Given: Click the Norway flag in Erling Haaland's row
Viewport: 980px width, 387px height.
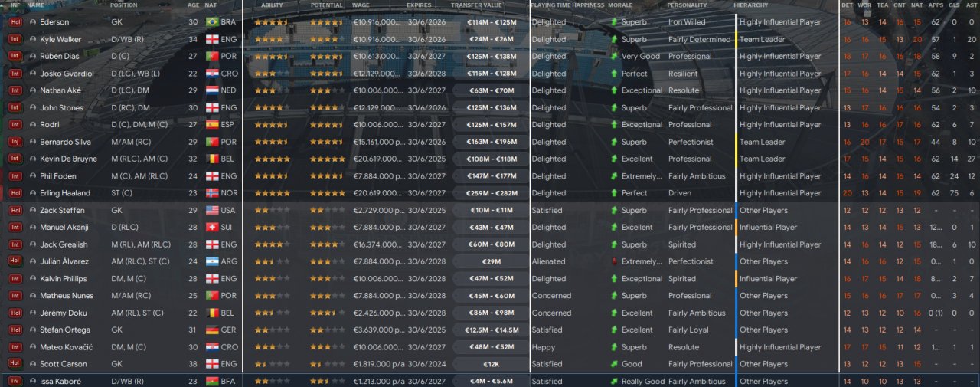Looking at the screenshot, I should click(x=212, y=193).
